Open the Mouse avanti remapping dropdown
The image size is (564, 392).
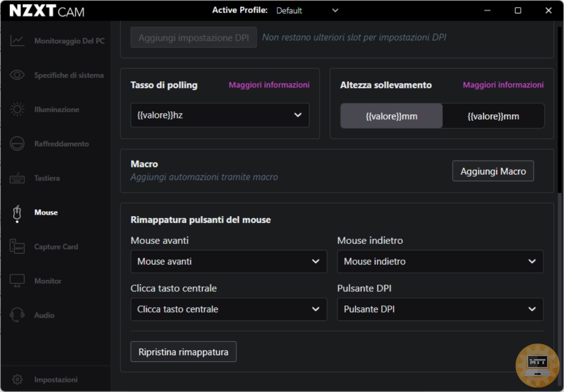229,262
